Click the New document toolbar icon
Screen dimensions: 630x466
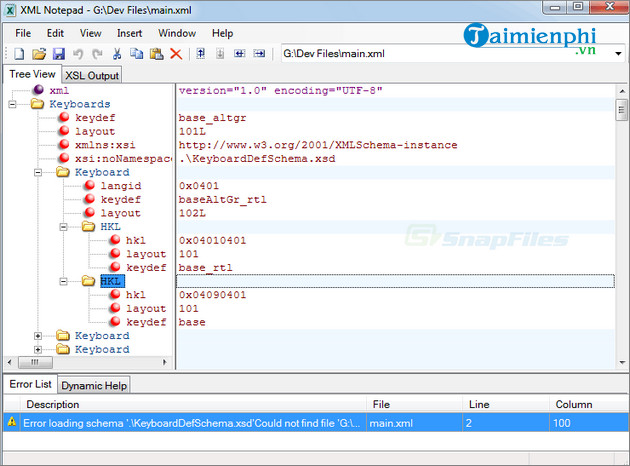[x=19, y=53]
